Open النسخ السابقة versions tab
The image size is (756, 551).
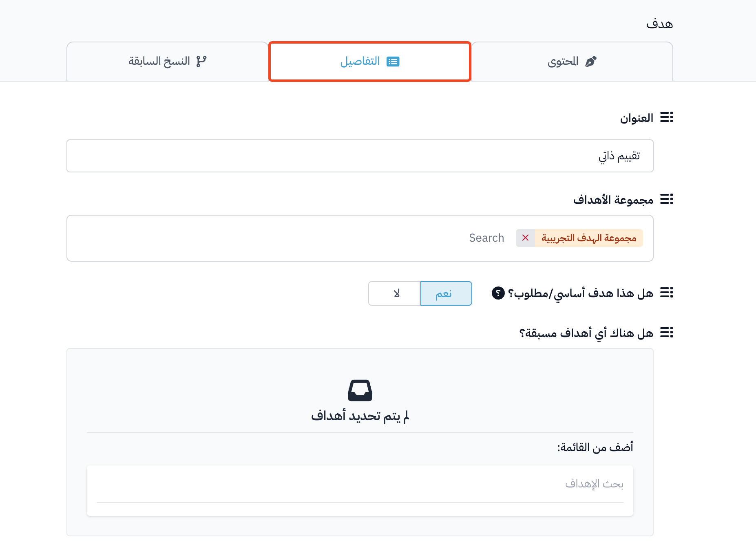(x=168, y=62)
